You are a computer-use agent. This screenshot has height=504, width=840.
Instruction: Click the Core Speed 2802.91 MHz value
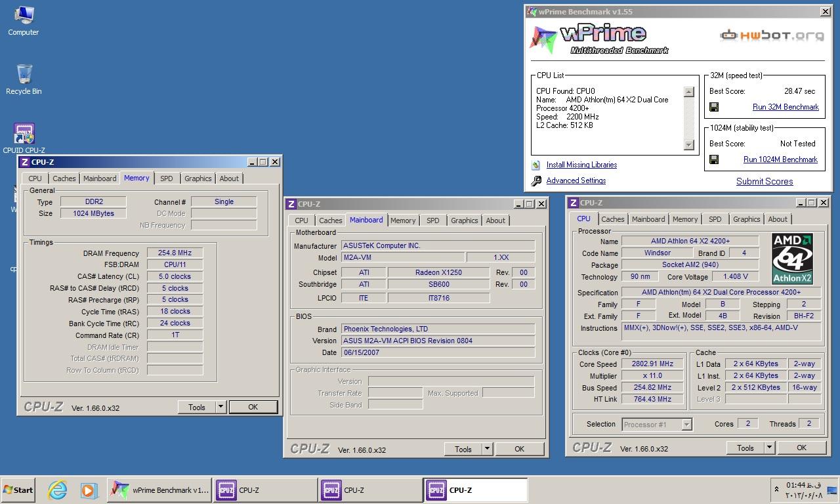coord(654,364)
